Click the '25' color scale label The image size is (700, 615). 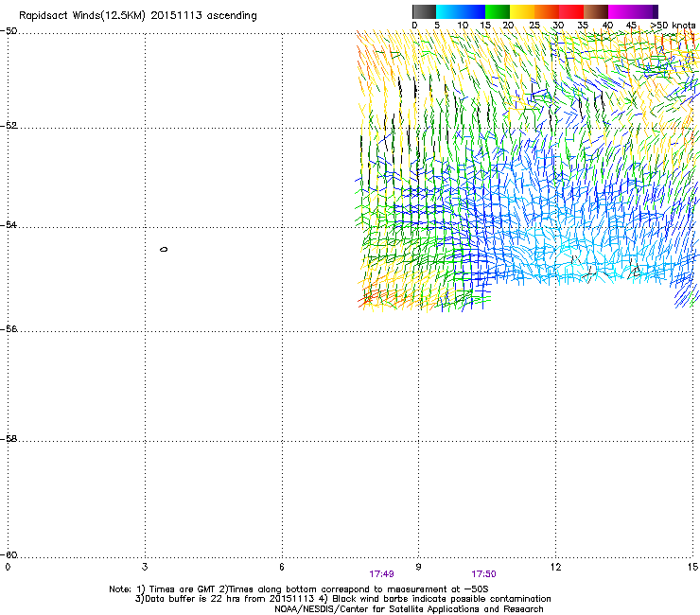[x=534, y=26]
